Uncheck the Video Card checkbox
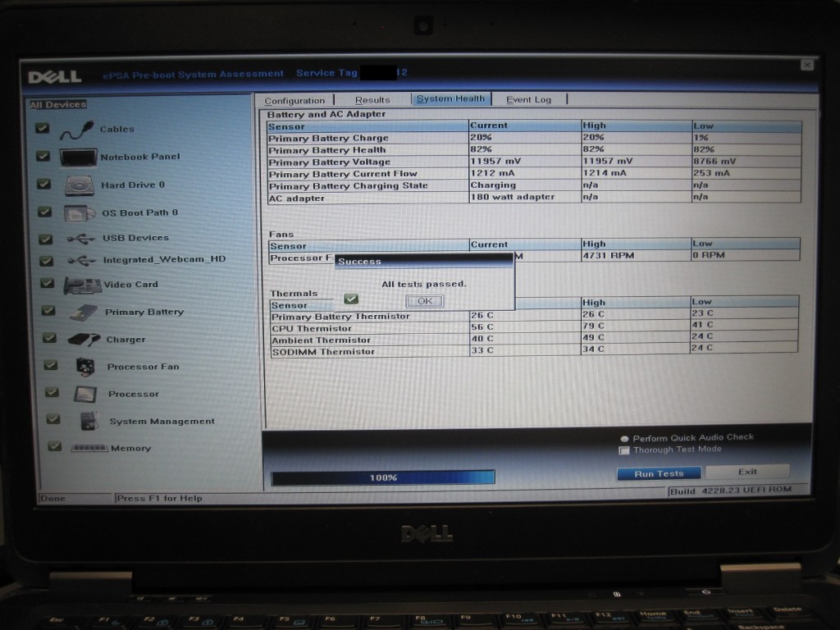The height and width of the screenshot is (630, 840). (47, 283)
